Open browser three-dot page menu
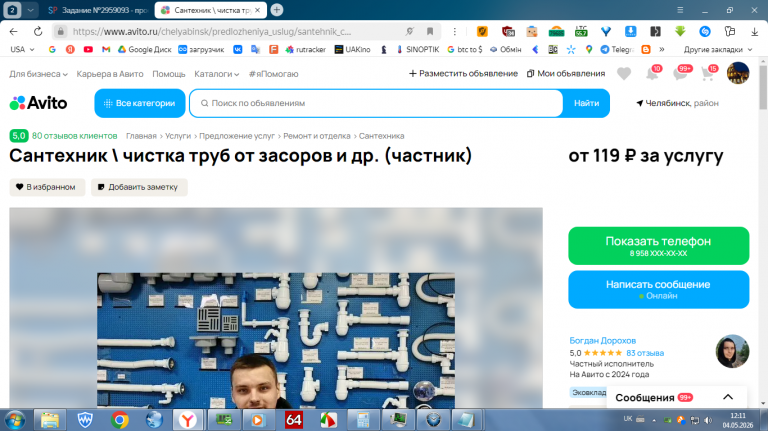Screen dimensions: 768x431 point(455,31)
